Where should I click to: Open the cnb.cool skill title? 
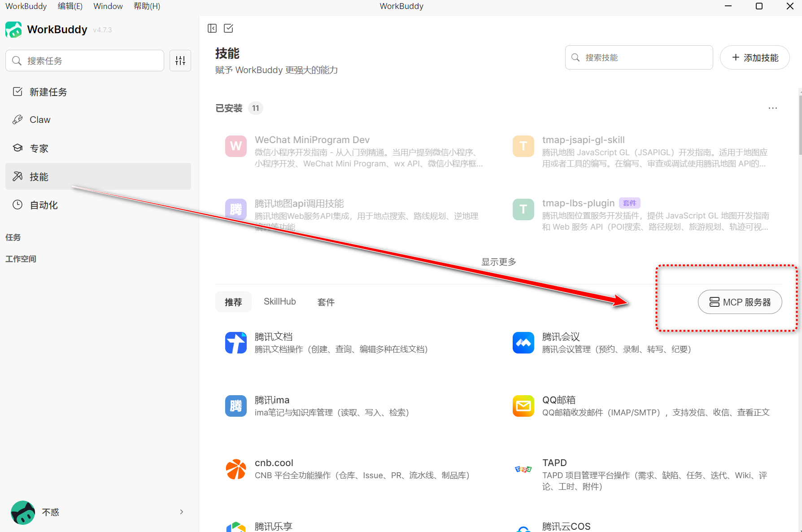point(274,463)
